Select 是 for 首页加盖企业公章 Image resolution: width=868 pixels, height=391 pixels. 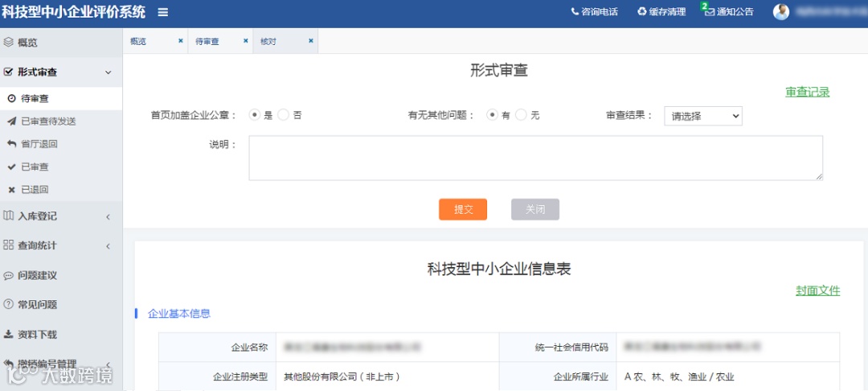[255, 115]
